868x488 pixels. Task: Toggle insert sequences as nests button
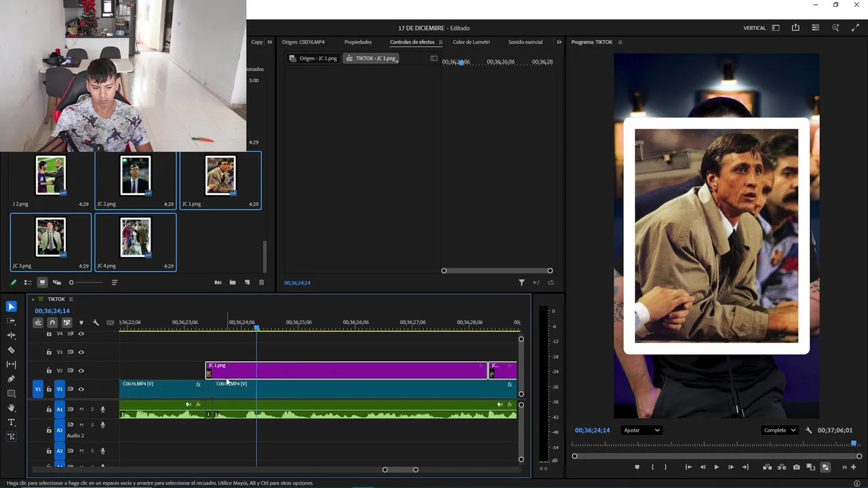38,323
